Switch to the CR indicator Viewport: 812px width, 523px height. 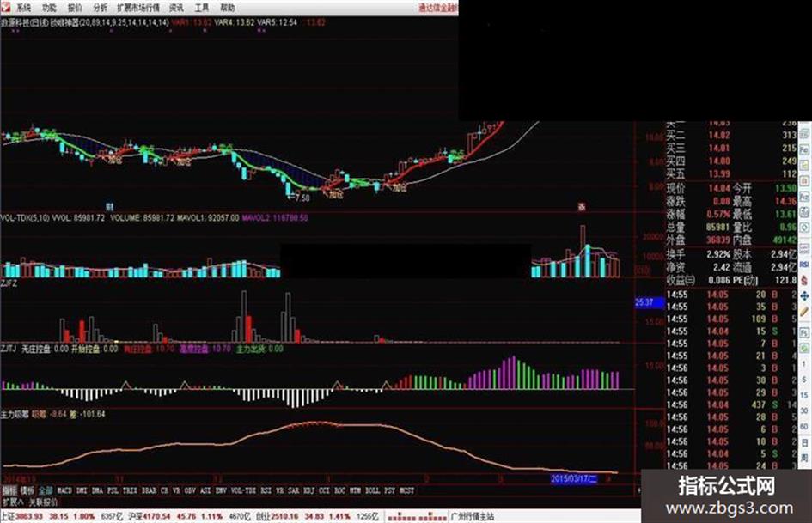(165, 490)
